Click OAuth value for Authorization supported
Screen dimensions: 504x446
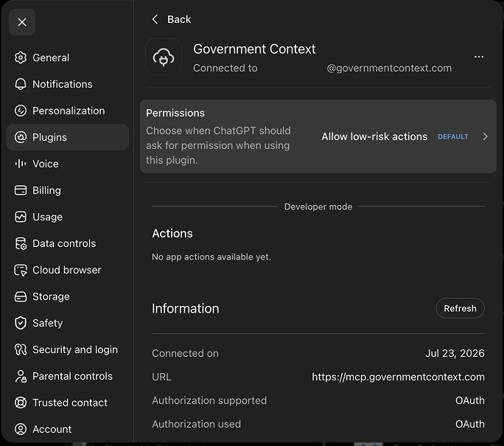click(470, 400)
